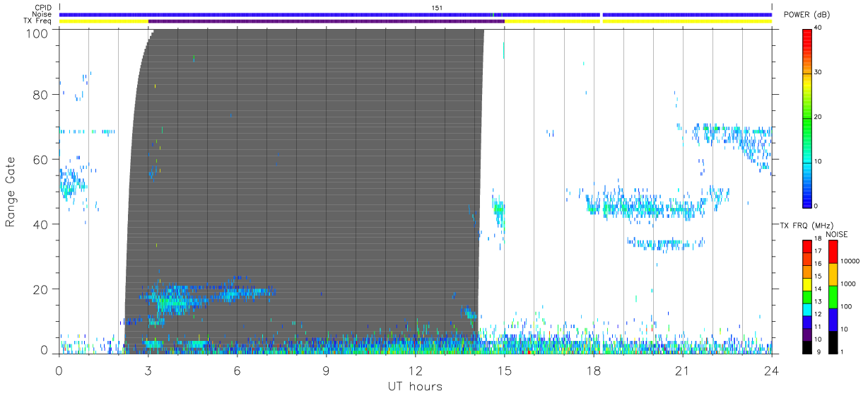Click x-axis tick label 6

click(x=237, y=371)
